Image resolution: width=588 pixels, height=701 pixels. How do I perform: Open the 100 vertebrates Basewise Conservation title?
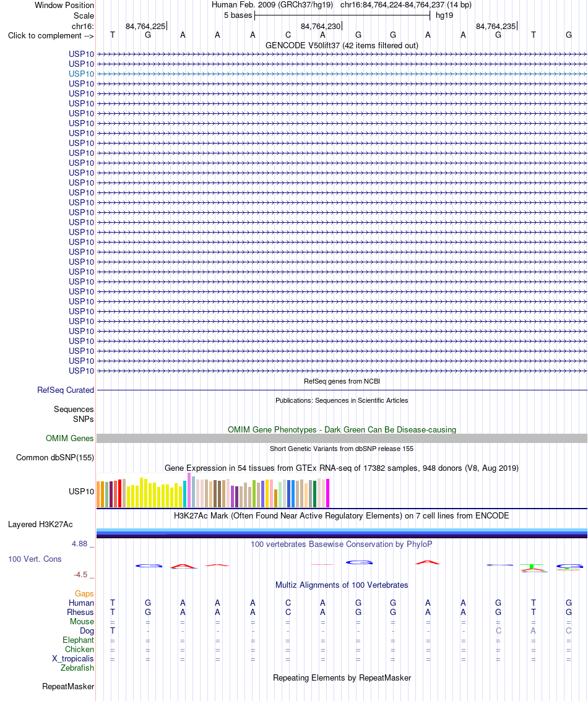[x=342, y=544]
